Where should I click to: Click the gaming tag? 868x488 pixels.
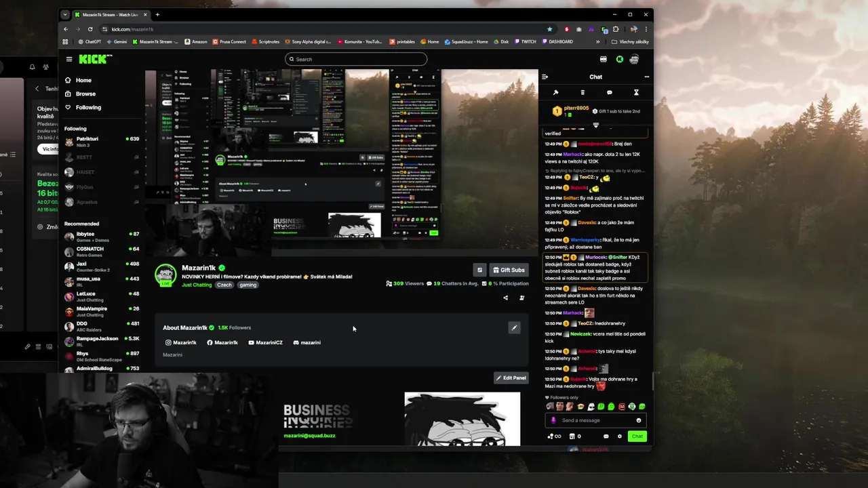pos(248,285)
